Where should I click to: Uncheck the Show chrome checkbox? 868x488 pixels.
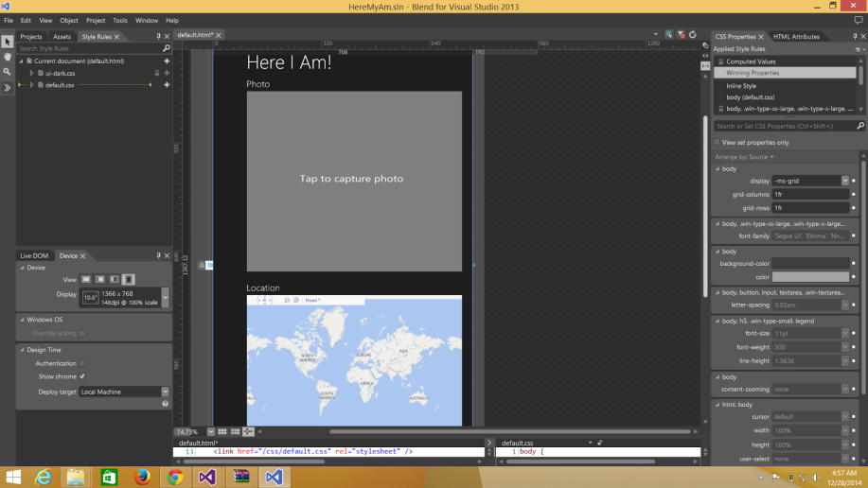[x=82, y=376]
